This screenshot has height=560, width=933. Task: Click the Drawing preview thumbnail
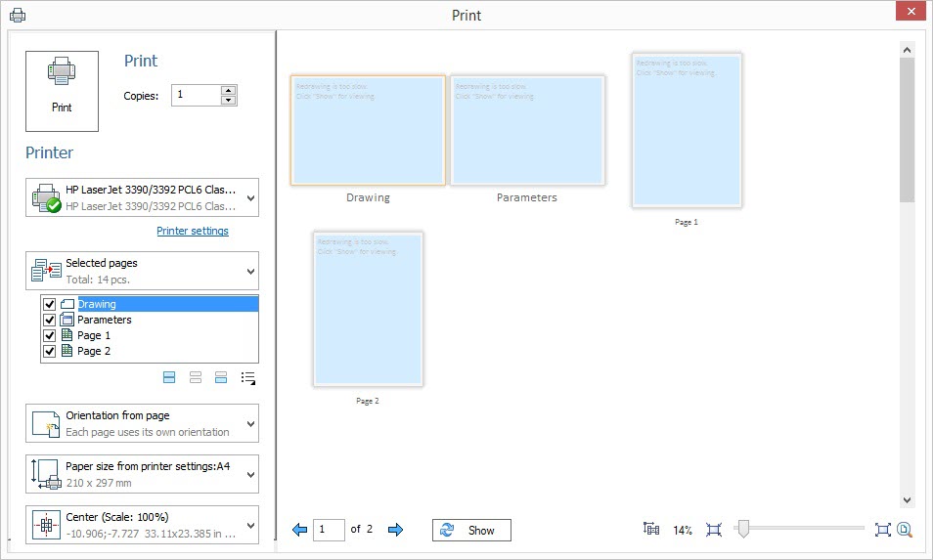click(x=369, y=130)
